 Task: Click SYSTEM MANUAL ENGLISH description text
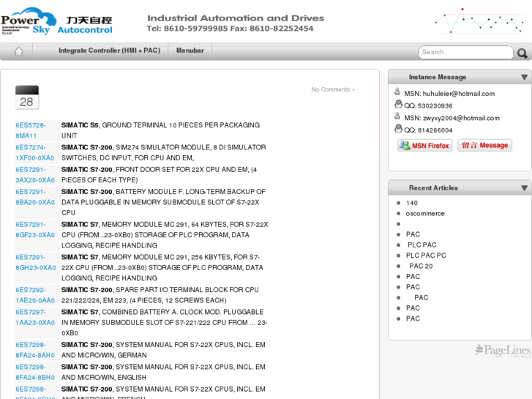(163, 372)
